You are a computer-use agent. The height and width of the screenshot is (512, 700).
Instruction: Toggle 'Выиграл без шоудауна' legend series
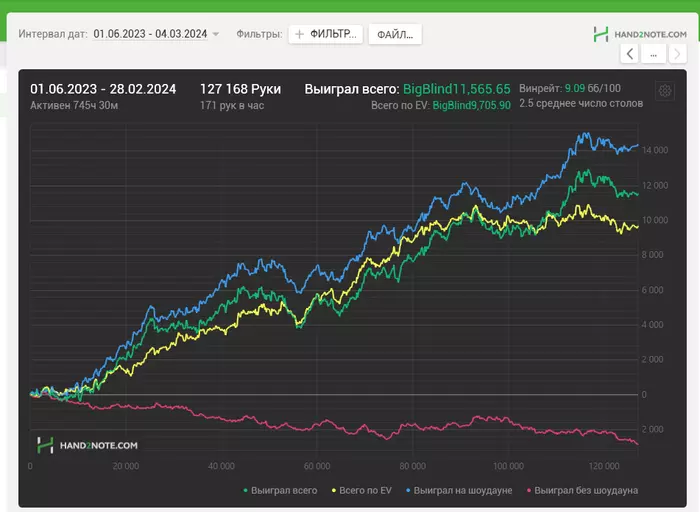(x=582, y=490)
